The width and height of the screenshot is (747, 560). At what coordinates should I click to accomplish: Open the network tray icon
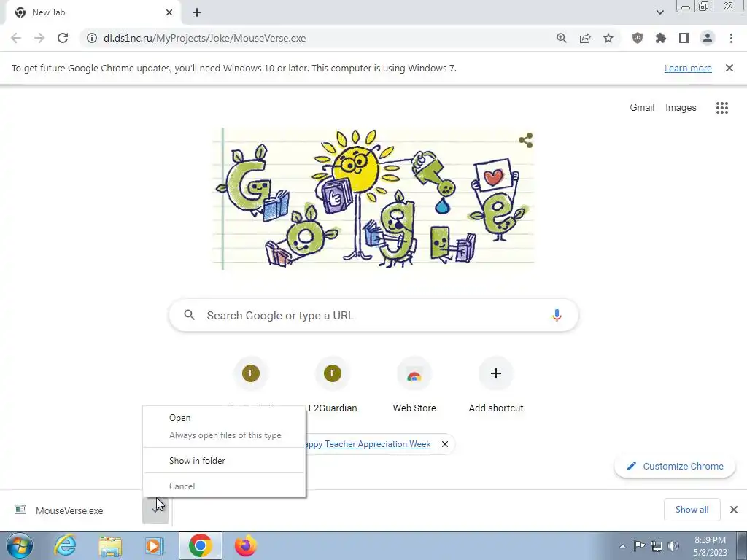pyautogui.click(x=657, y=545)
